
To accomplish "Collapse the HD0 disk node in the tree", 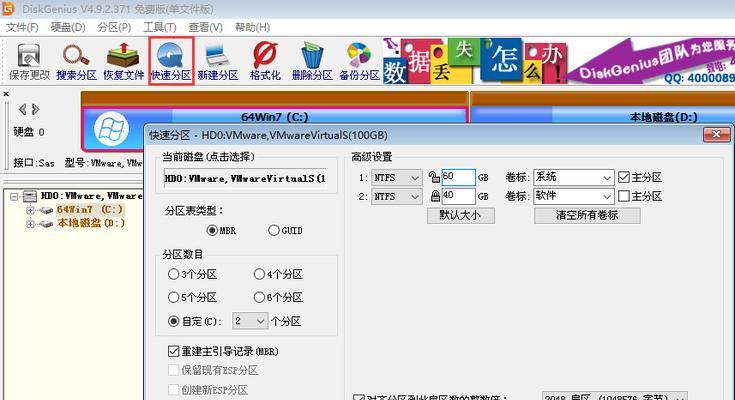I will 14,196.
